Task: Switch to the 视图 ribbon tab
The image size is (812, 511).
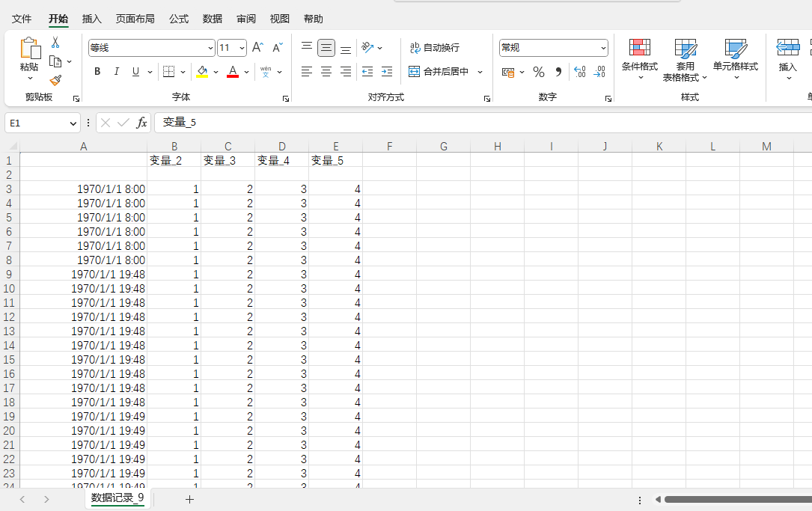Action: point(280,19)
